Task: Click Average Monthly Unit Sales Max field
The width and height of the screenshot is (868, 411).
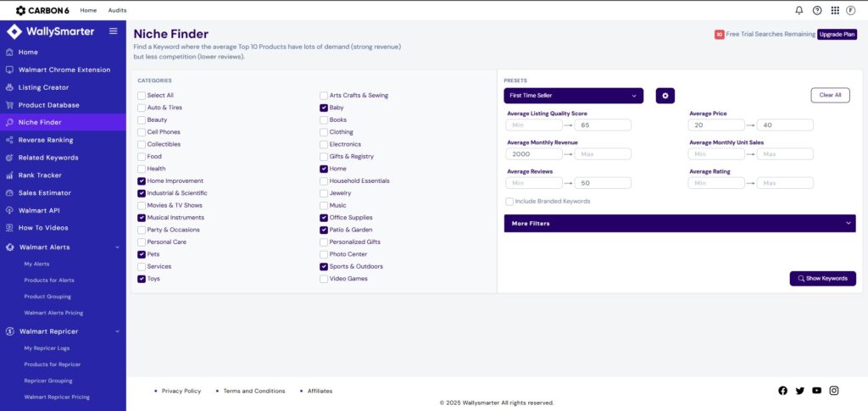Action: click(785, 154)
